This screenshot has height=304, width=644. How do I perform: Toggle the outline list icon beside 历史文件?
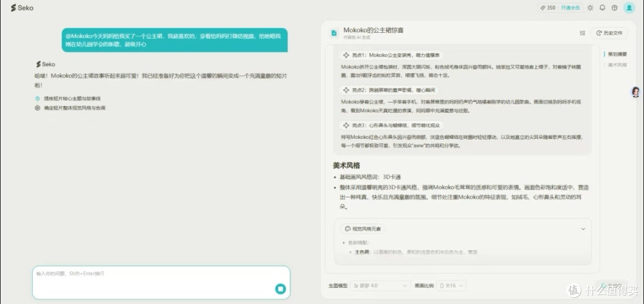(x=582, y=33)
